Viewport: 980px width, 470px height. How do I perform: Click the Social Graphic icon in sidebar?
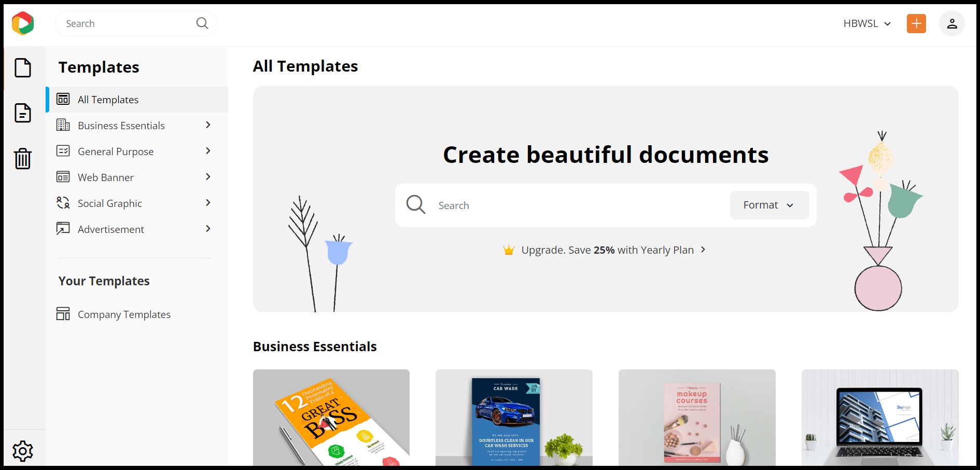click(63, 203)
